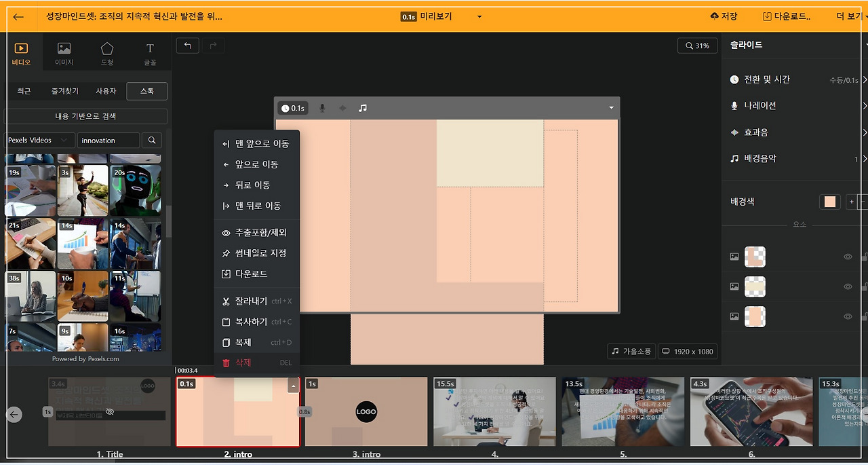Viewport: 868px width, 465px height.
Task: Click the 0.8s transition badge between slides
Action: pyautogui.click(x=304, y=411)
